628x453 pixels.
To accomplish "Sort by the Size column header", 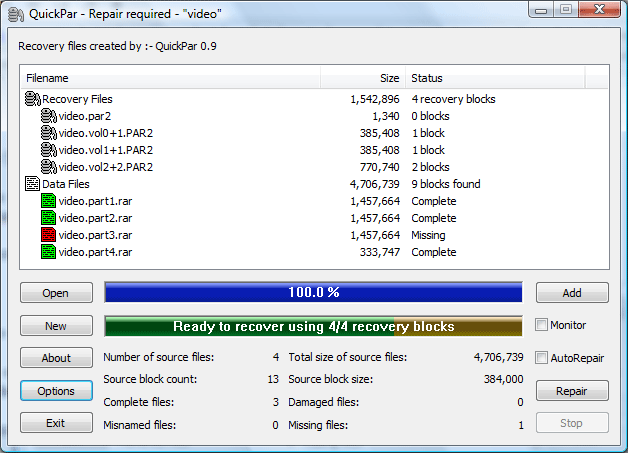I will (x=363, y=78).
